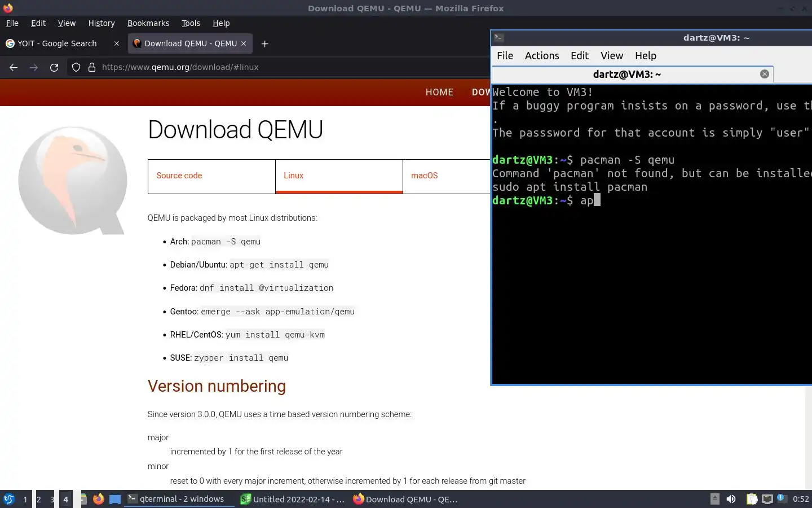The height and width of the screenshot is (508, 812).
Task: Select the Download QEMU browser tab
Action: click(191, 43)
